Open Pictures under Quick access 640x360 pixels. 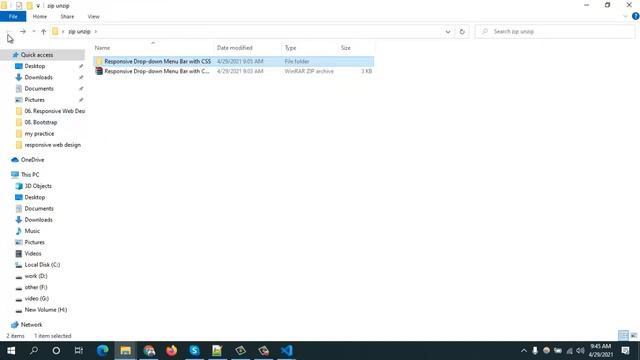tap(34, 100)
